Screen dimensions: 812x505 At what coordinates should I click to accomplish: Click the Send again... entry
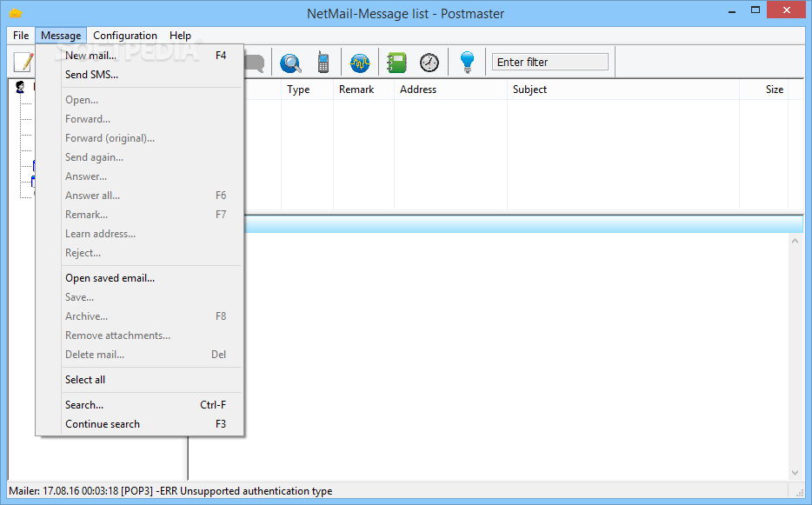pos(140,157)
